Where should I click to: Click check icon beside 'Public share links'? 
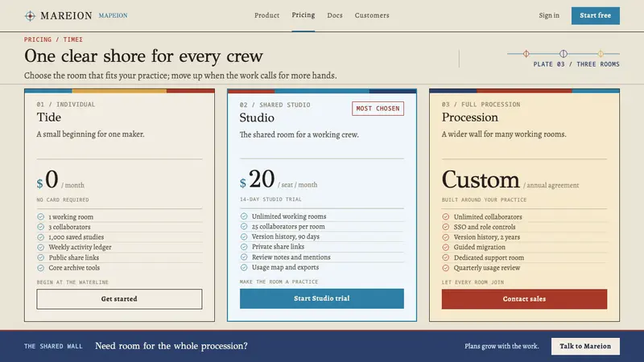point(41,257)
